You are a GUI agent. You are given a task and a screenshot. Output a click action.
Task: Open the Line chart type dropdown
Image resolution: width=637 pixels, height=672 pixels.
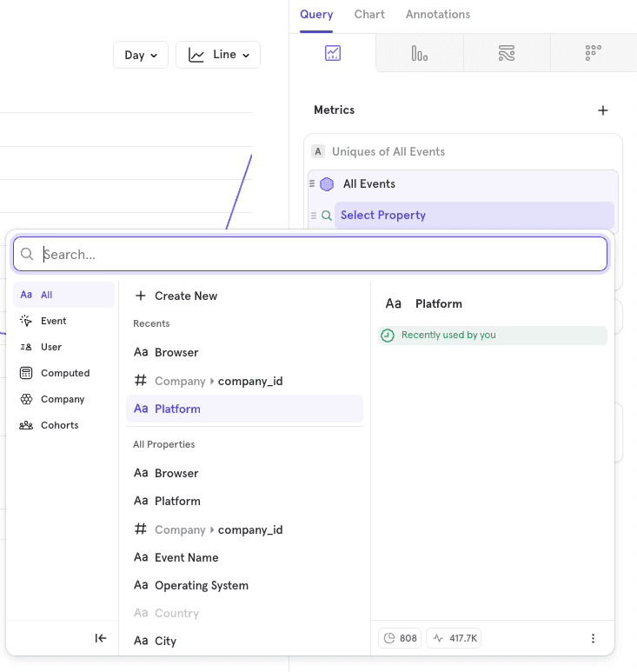[218, 55]
